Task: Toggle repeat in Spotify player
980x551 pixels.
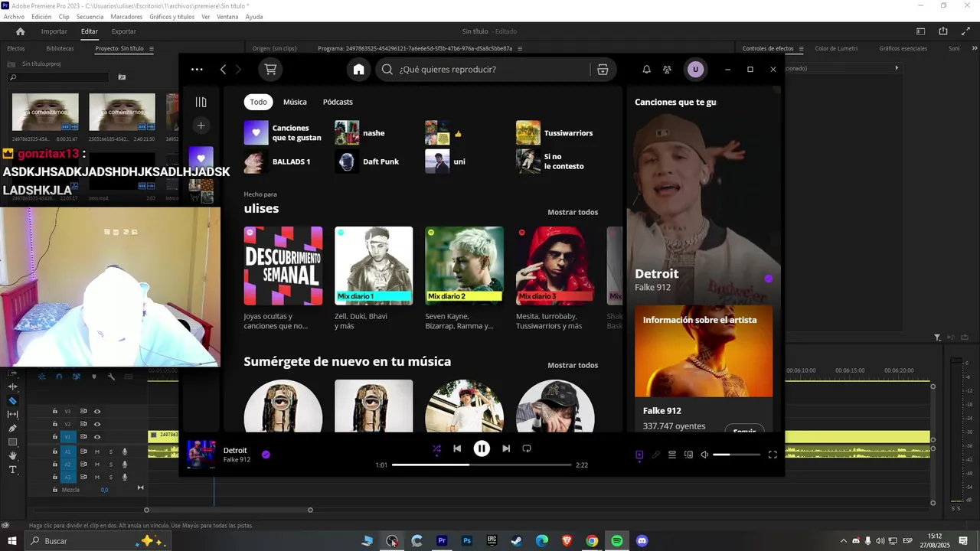Action: pos(527,448)
